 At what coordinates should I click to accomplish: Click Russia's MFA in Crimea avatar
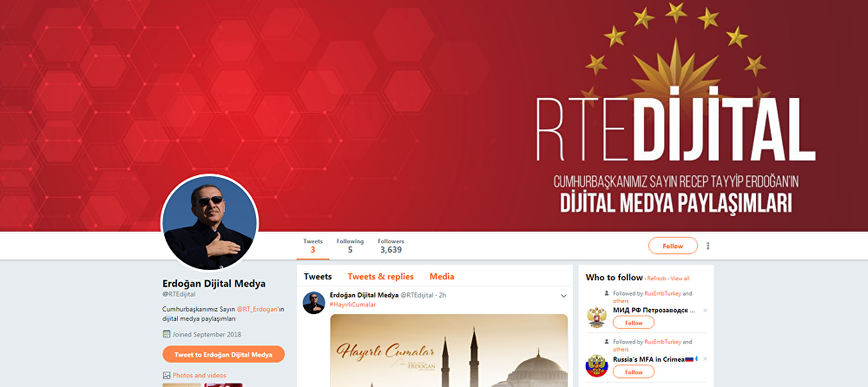tap(597, 366)
